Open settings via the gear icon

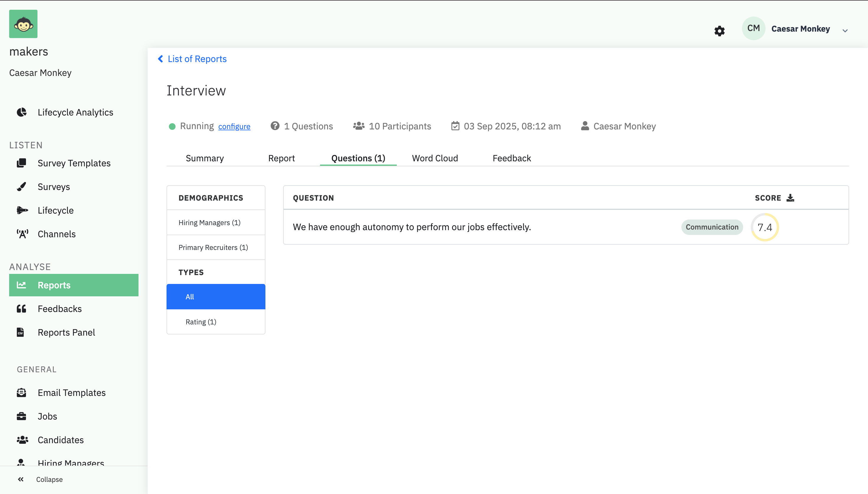719,31
